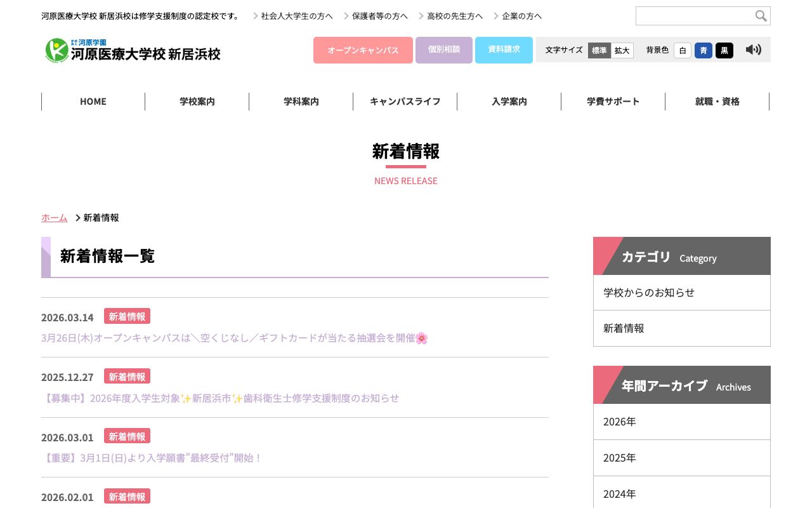Click the 資料請求 button

point(504,50)
